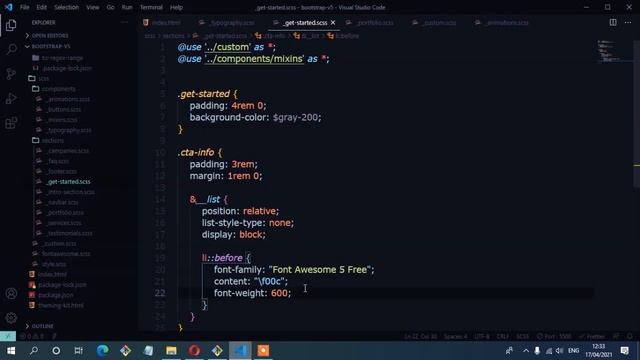Open _typography.scss in the components folder

click(69, 130)
